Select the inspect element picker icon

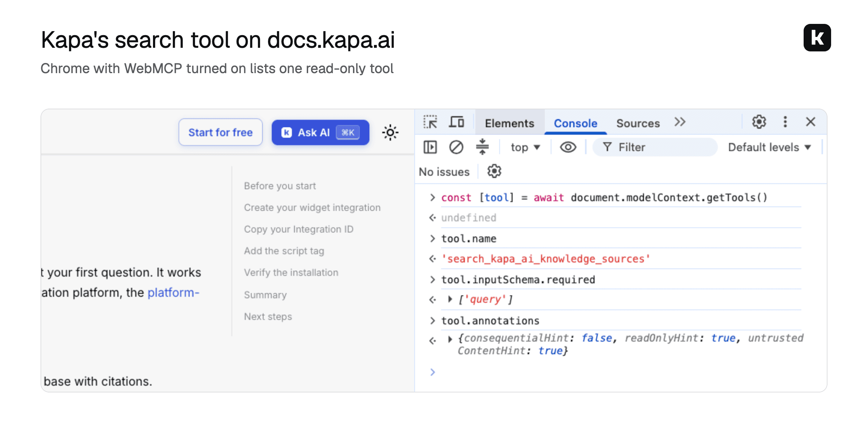(x=430, y=122)
